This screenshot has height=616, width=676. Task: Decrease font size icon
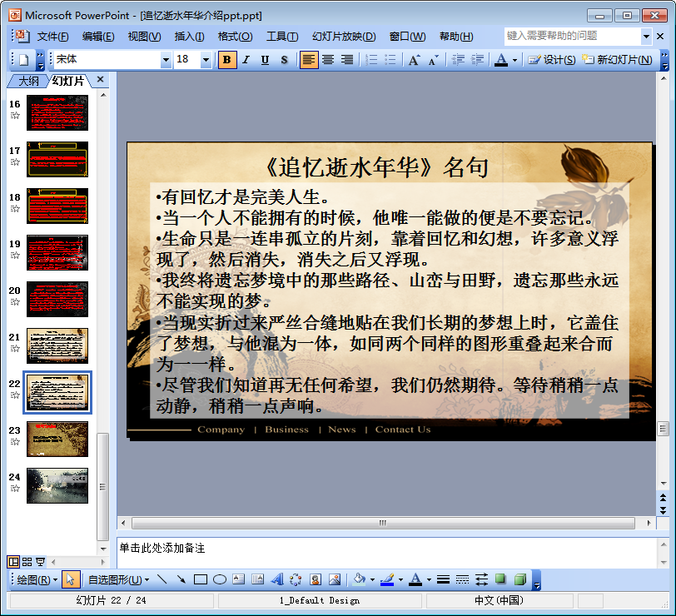point(433,59)
